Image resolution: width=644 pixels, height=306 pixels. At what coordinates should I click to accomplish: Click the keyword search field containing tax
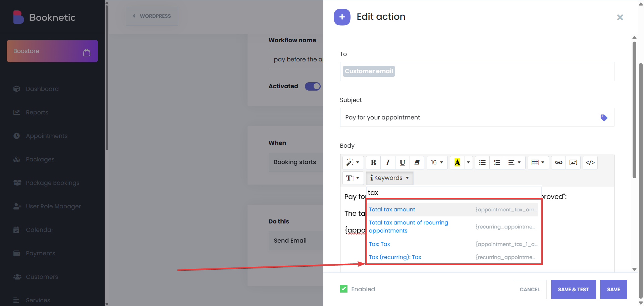(454, 193)
